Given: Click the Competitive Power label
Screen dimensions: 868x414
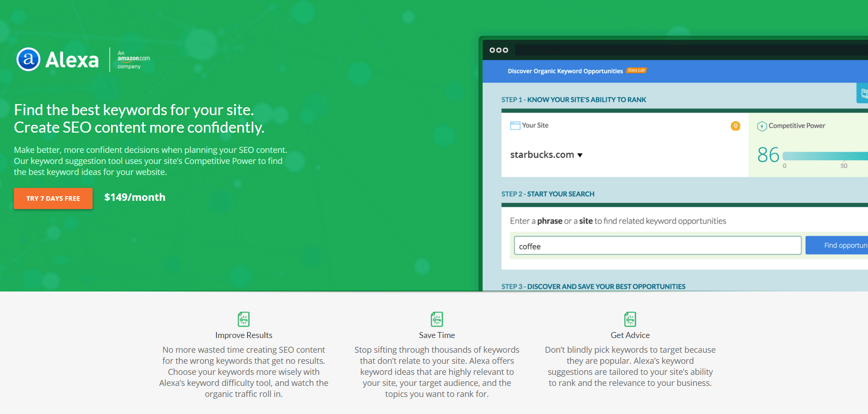Looking at the screenshot, I should tap(797, 126).
